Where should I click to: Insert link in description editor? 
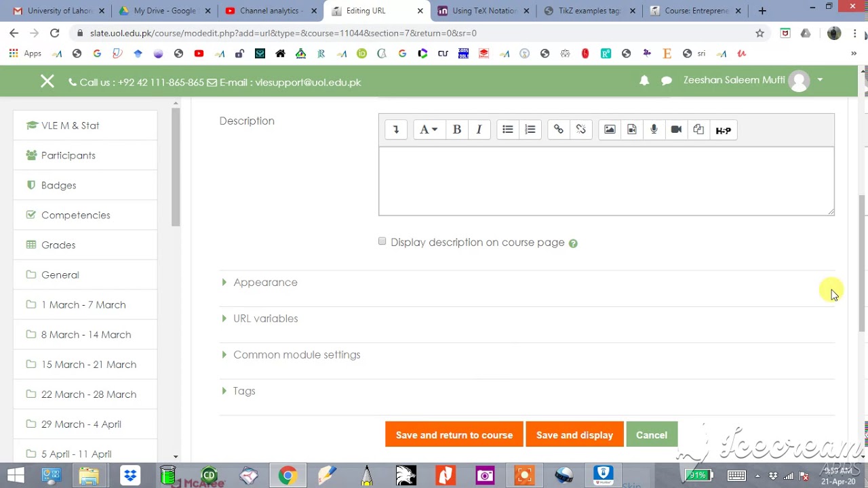click(558, 129)
